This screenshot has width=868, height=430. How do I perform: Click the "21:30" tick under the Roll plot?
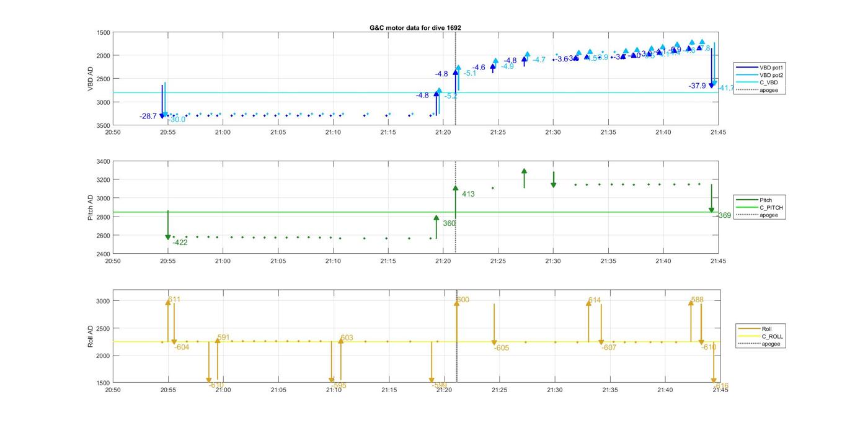pyautogui.click(x=554, y=390)
